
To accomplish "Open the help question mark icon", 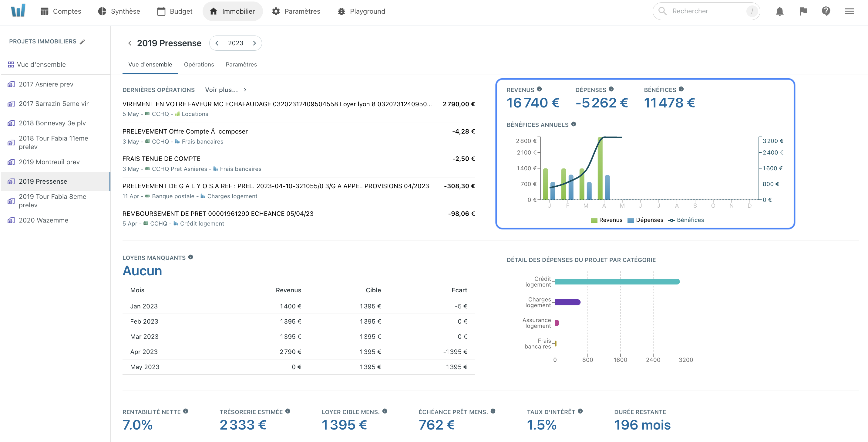I will (x=826, y=11).
